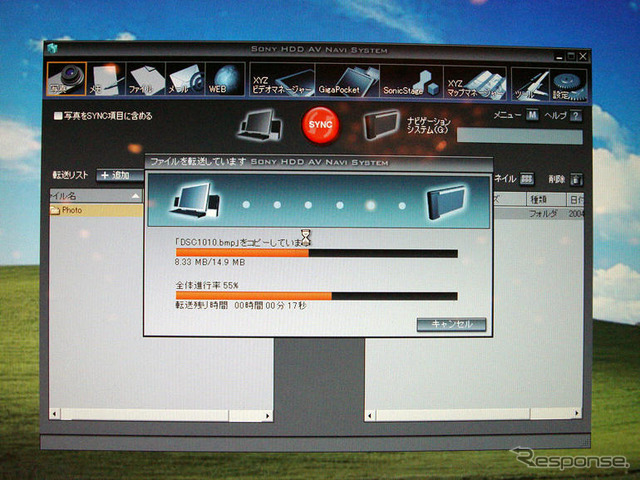640x480 pixels.
Task: Close the Sony HDD AV Navi window
Action: point(583,57)
